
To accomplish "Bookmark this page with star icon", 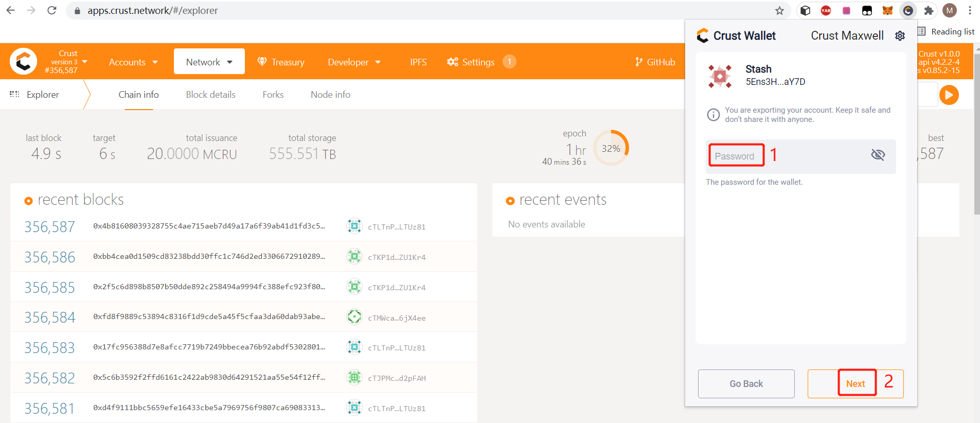I will pos(779,10).
